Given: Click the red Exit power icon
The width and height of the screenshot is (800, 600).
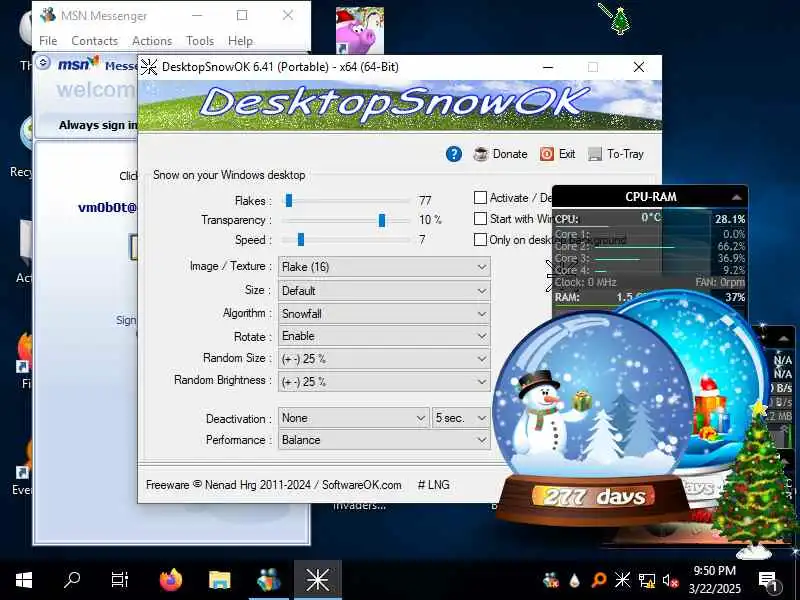Looking at the screenshot, I should coord(547,154).
